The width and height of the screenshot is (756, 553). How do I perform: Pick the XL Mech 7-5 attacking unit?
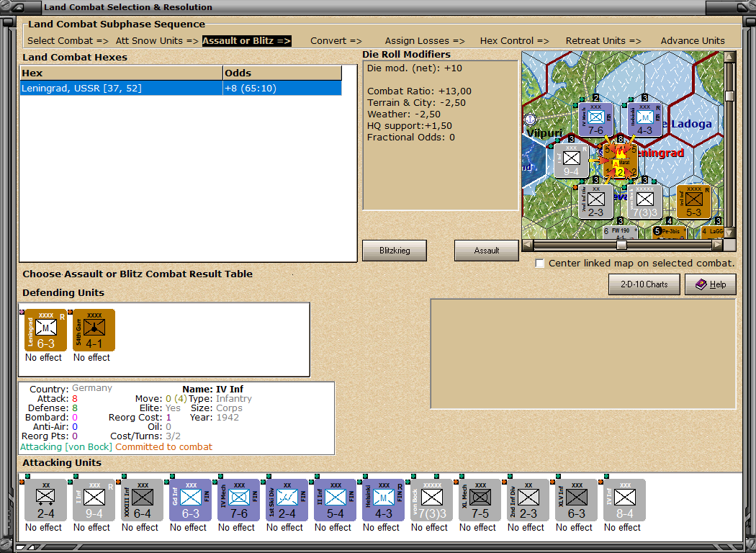[x=480, y=500]
